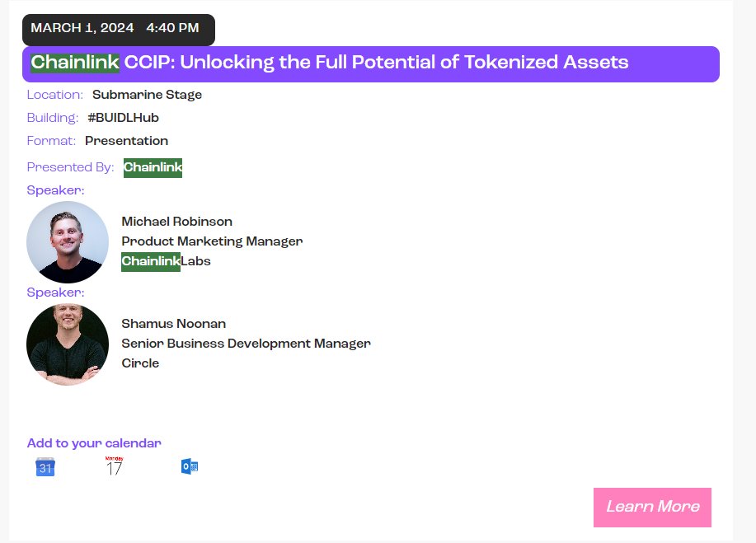Click the Chainlink Labs company text
This screenshot has height=543, width=756.
166,262
